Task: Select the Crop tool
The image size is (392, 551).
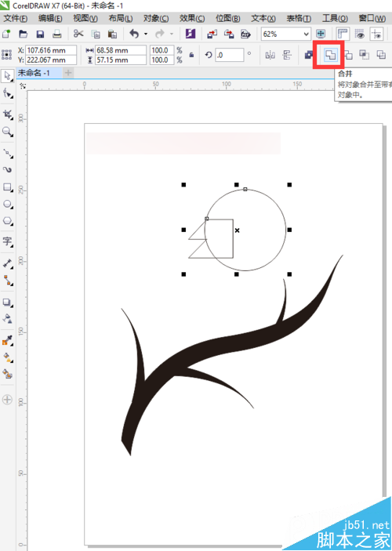Action: pyautogui.click(x=7, y=114)
